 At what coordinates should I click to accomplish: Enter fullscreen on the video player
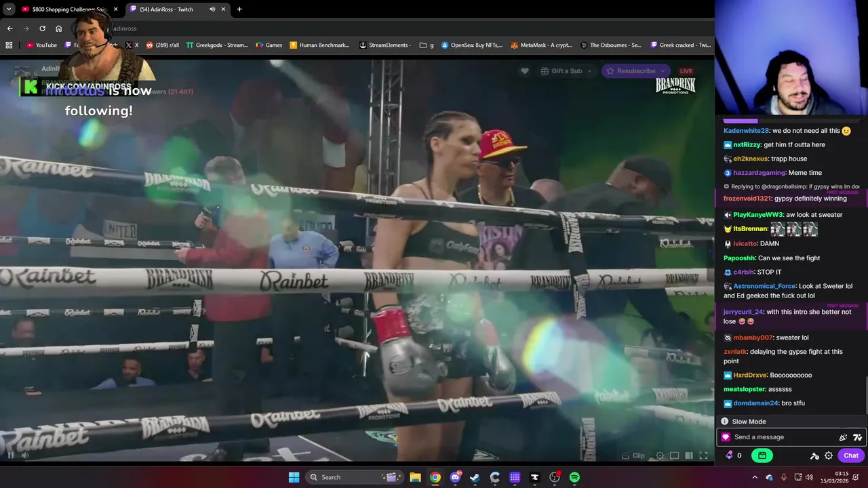(703, 455)
